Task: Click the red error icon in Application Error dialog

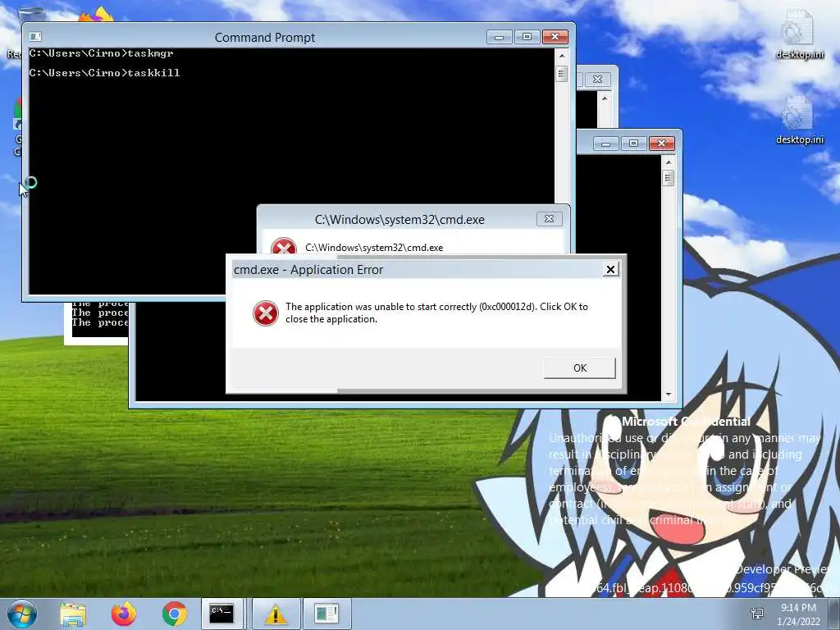Action: tap(266, 313)
